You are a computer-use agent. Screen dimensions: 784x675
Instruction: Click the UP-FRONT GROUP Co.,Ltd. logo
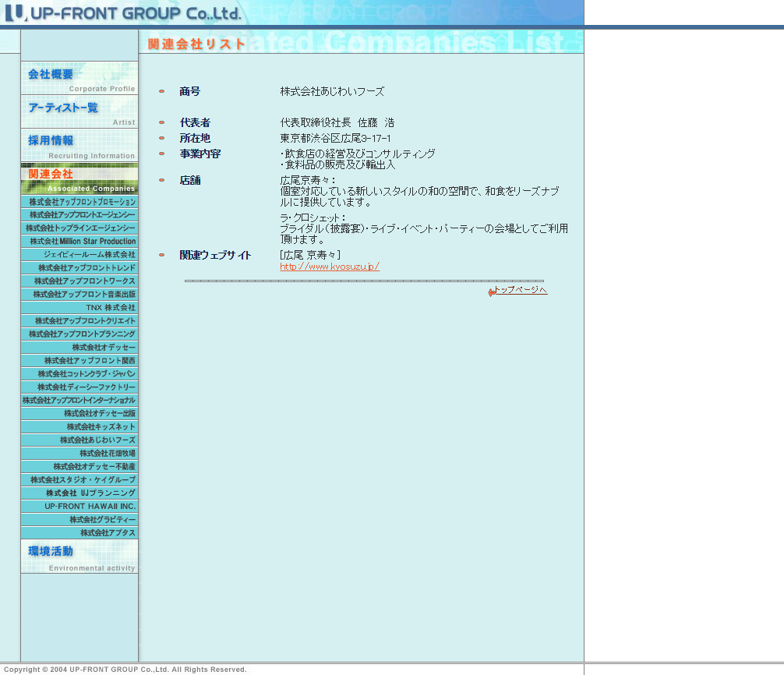[123, 13]
